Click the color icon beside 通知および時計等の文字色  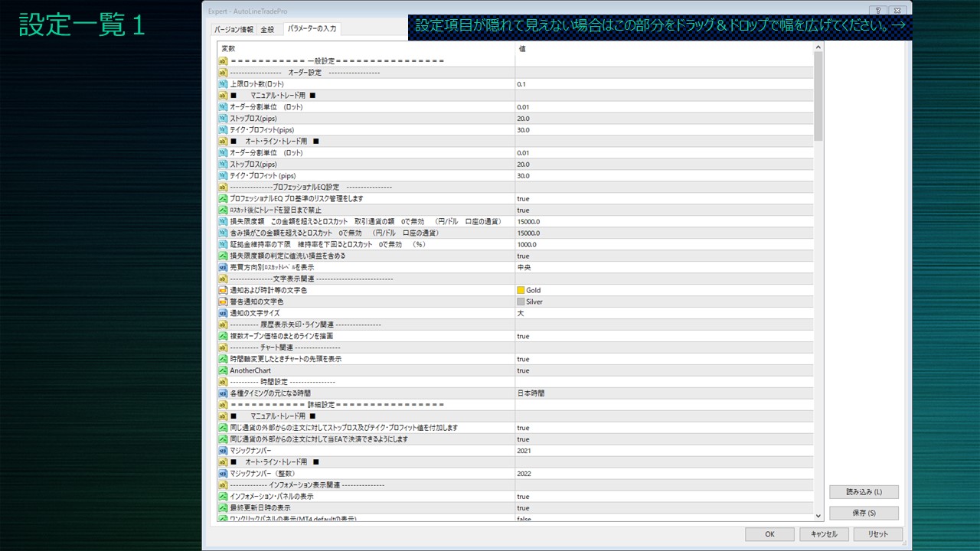[x=224, y=291]
